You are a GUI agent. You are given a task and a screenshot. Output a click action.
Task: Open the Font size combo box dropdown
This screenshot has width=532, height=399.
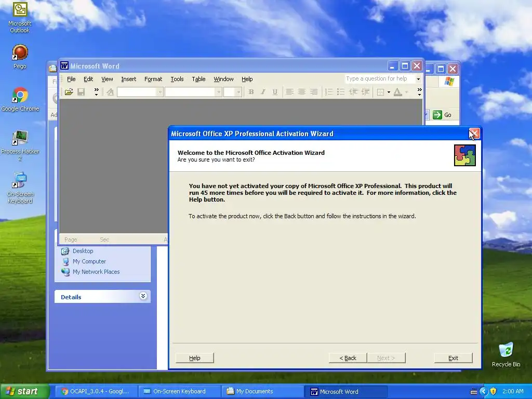point(238,92)
